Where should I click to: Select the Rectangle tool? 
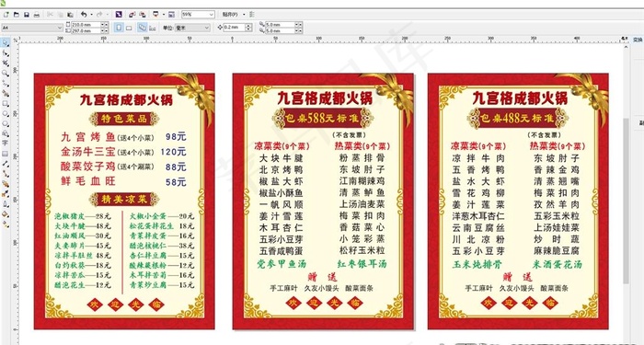pyautogui.click(x=6, y=103)
